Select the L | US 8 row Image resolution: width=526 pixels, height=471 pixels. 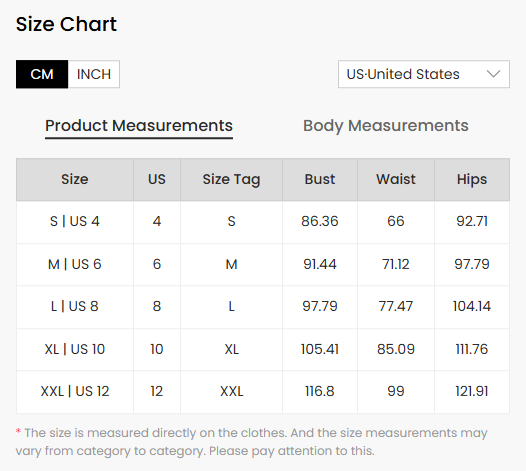coord(263,307)
